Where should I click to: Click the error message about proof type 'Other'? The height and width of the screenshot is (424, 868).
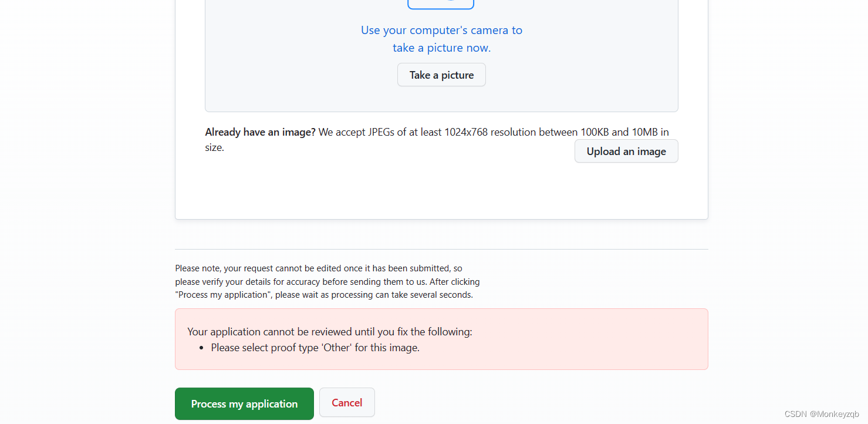click(315, 347)
